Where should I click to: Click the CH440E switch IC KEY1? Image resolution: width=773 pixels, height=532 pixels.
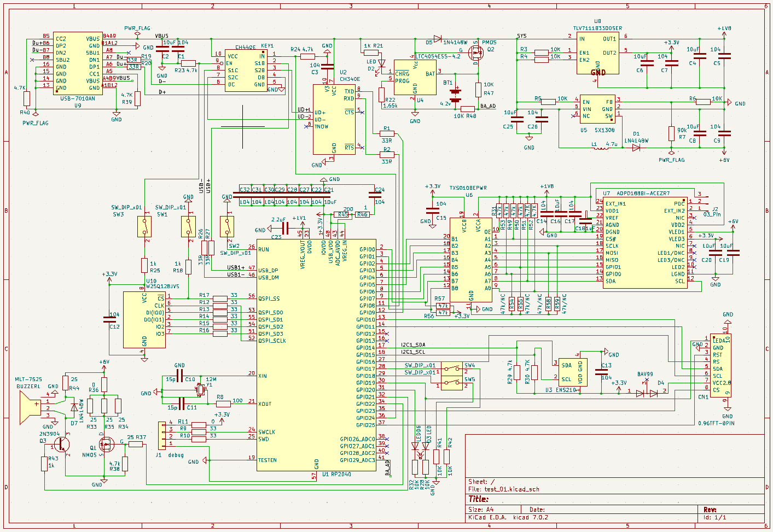(x=246, y=70)
